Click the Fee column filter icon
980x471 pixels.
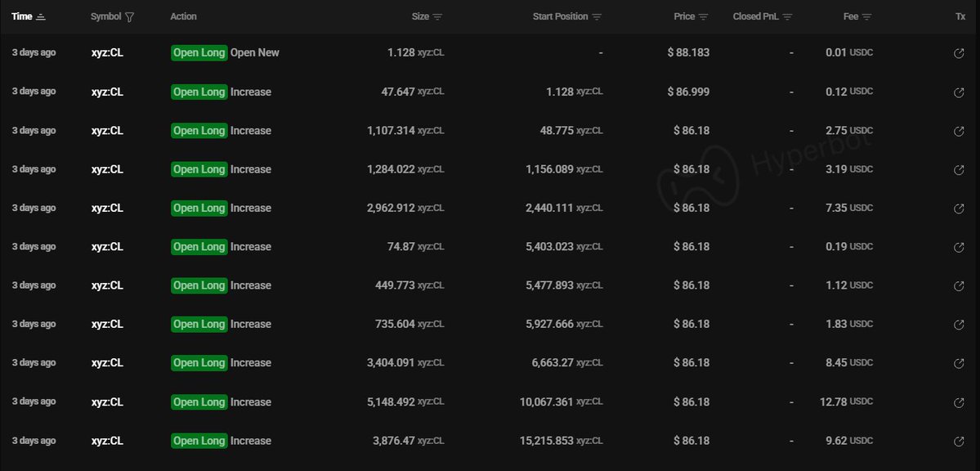point(867,17)
